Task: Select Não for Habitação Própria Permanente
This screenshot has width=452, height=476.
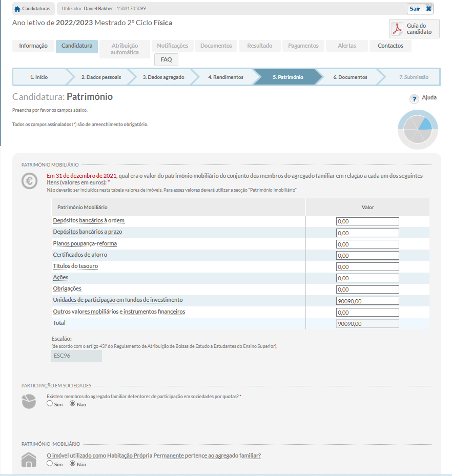Action: click(73, 463)
